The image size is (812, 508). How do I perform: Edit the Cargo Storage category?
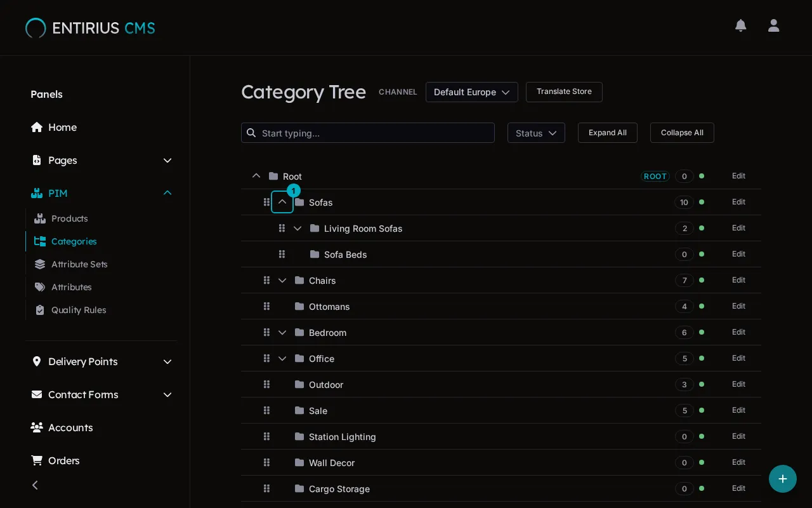pyautogui.click(x=738, y=488)
